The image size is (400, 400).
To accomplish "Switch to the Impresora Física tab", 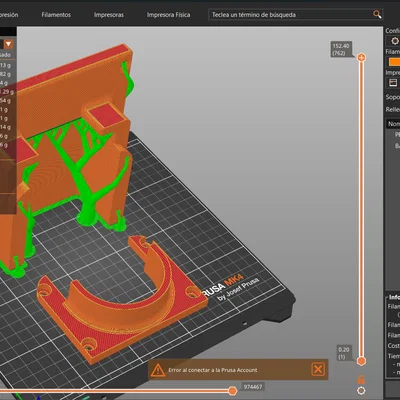I will pos(168,15).
